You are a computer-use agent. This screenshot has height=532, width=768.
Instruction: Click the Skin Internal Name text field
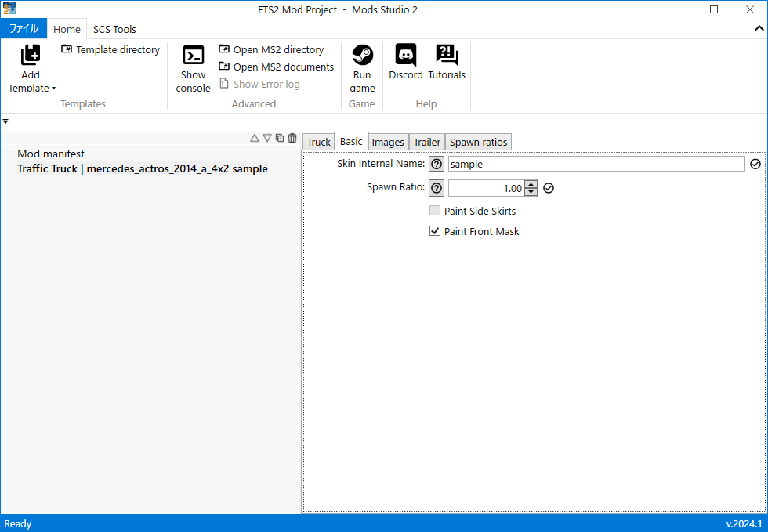point(596,165)
